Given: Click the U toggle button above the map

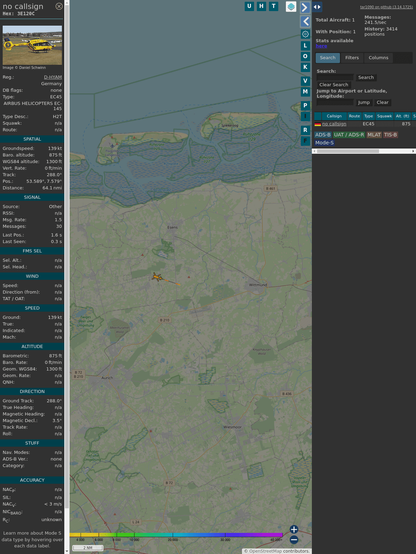Looking at the screenshot, I should [249, 6].
